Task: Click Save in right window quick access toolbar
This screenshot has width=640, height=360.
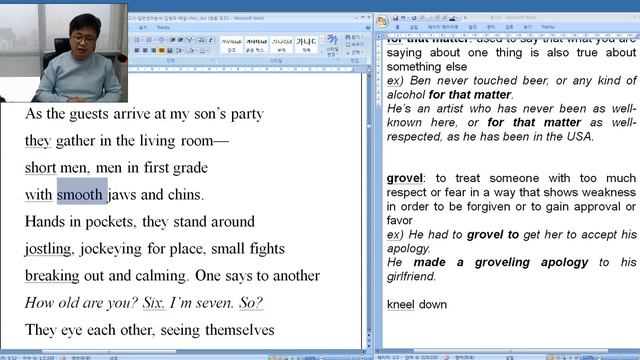Action: coord(395,18)
